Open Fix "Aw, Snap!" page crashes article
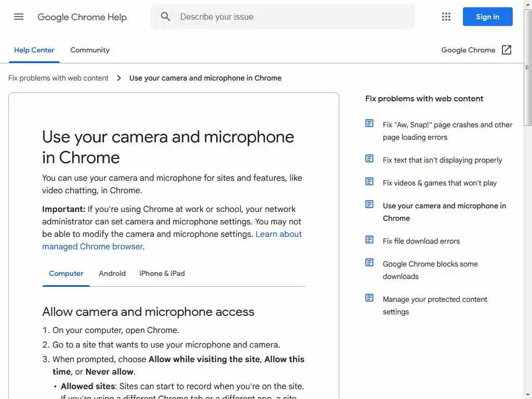The image size is (532, 399). [447, 131]
